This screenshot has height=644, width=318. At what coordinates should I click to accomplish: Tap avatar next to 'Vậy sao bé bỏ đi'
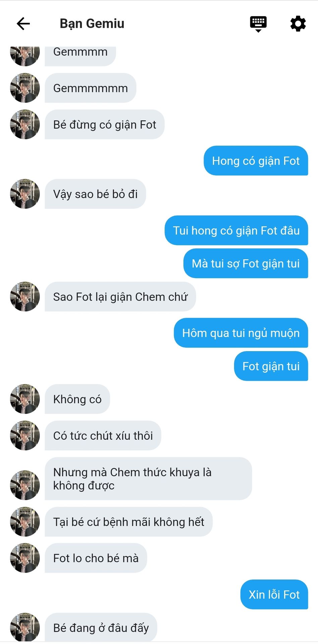point(25,194)
